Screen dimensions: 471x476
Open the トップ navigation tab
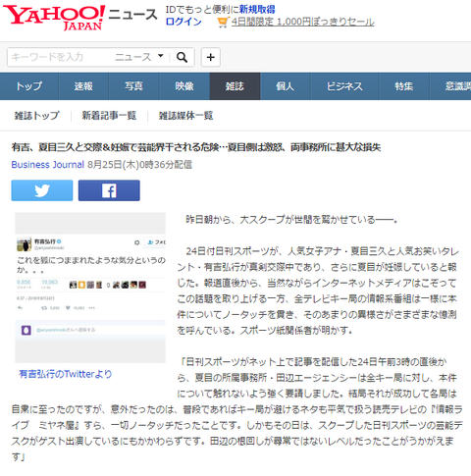click(x=29, y=86)
